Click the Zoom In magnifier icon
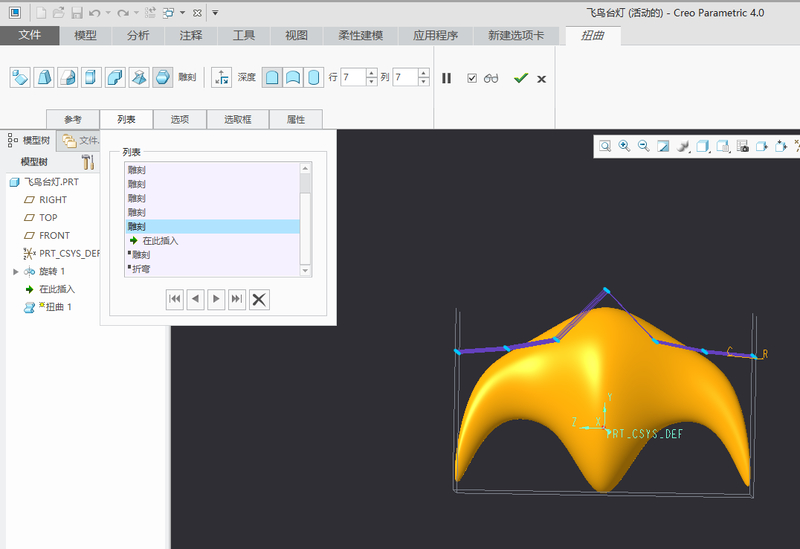Viewport: 800px width, 549px height. coord(624,146)
